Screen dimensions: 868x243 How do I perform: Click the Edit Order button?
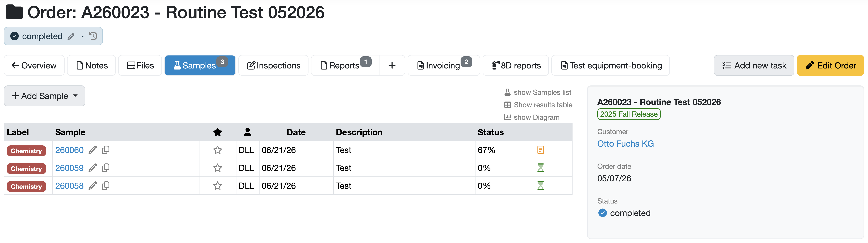pos(830,65)
